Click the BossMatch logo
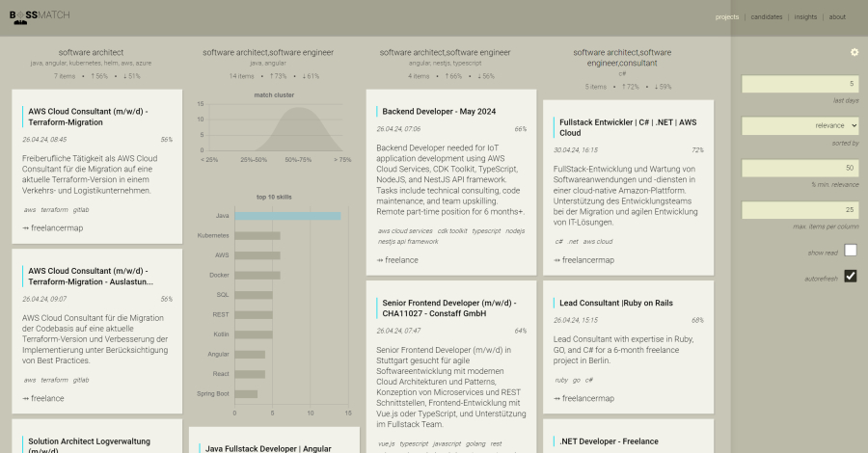 (40, 15)
